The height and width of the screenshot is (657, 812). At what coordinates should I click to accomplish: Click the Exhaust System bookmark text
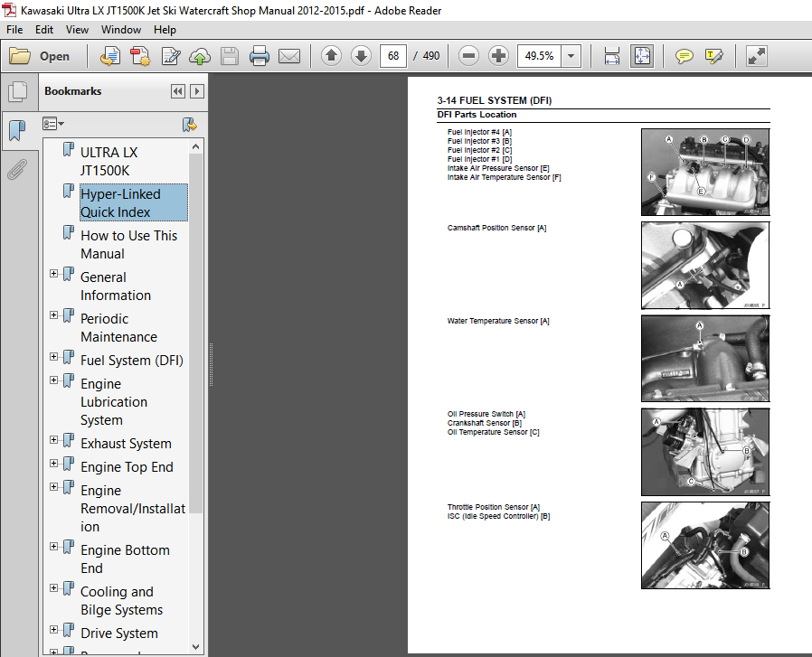point(126,444)
